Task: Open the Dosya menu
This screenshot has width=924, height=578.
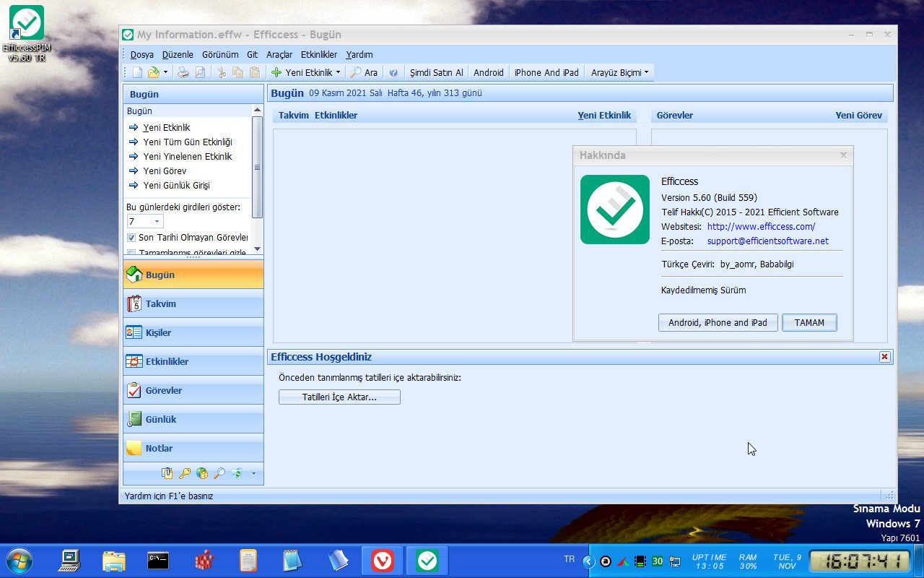Action: coord(142,55)
